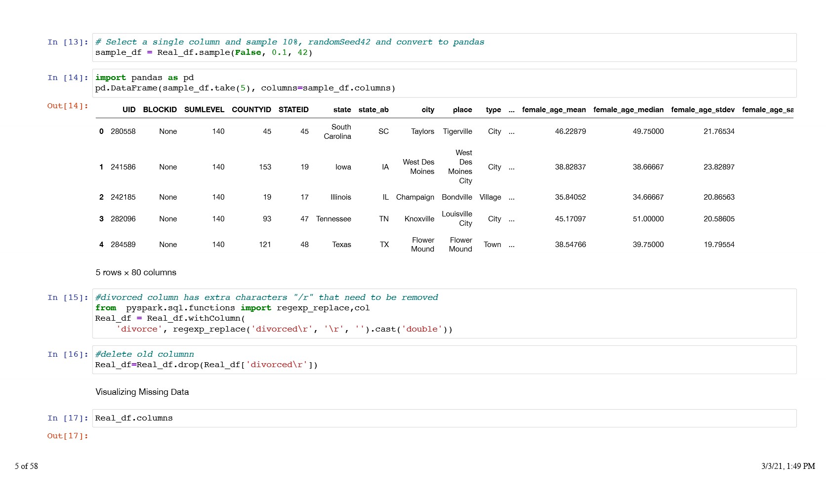
Task: Click the COUNTYID column header
Action: [x=251, y=110]
